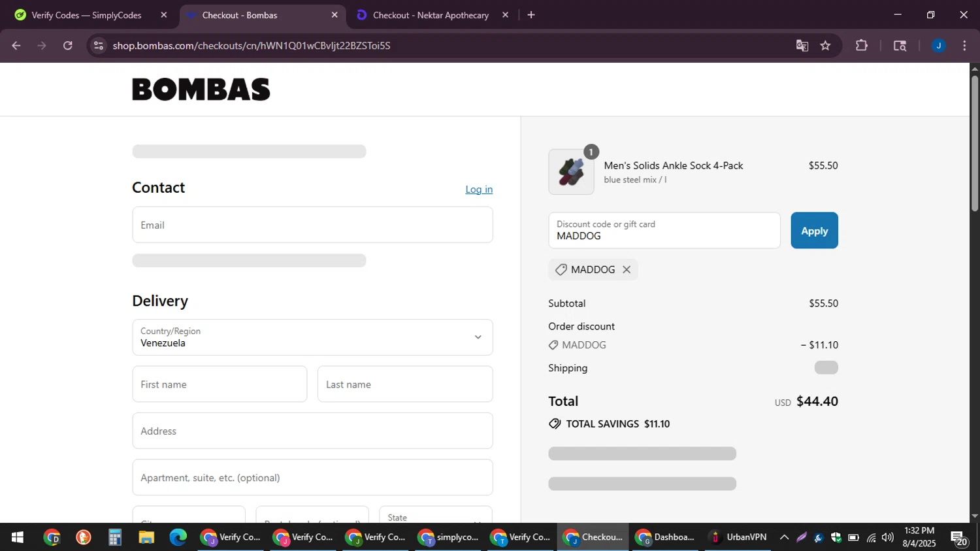Click the discount tag icon beside the MADDOG chip
Image resolution: width=980 pixels, height=551 pixels.
[561, 270]
